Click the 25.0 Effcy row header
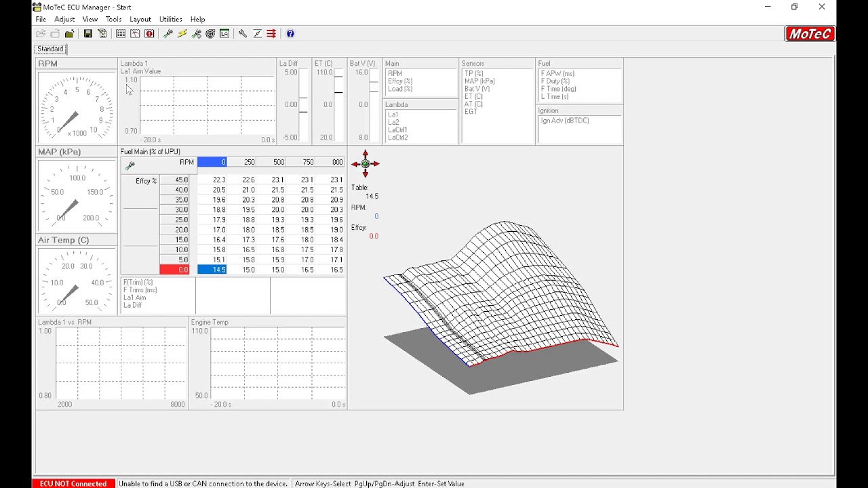 pos(174,220)
